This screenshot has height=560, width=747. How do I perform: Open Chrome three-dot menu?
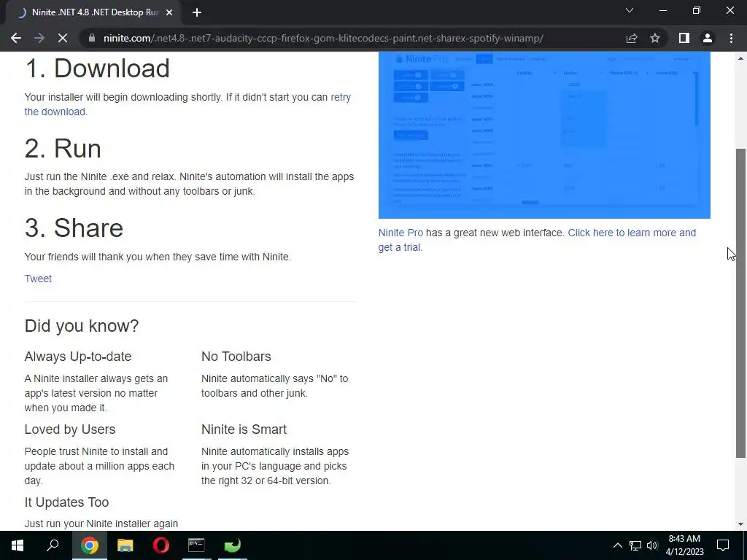coord(731,38)
